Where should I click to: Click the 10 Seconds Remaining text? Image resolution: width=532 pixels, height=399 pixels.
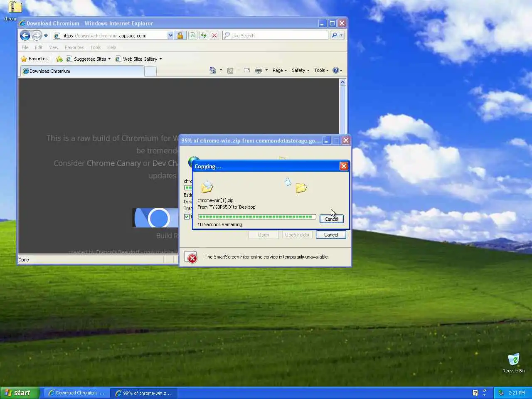(x=220, y=224)
